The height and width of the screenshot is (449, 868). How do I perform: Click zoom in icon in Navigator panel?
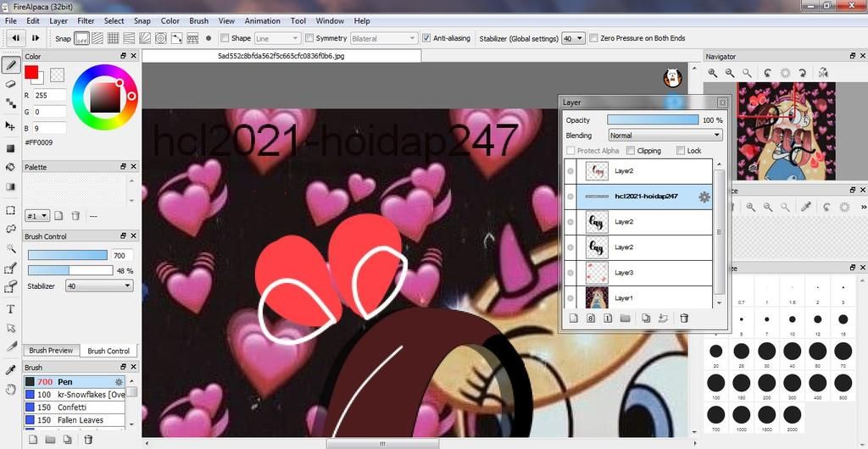712,73
